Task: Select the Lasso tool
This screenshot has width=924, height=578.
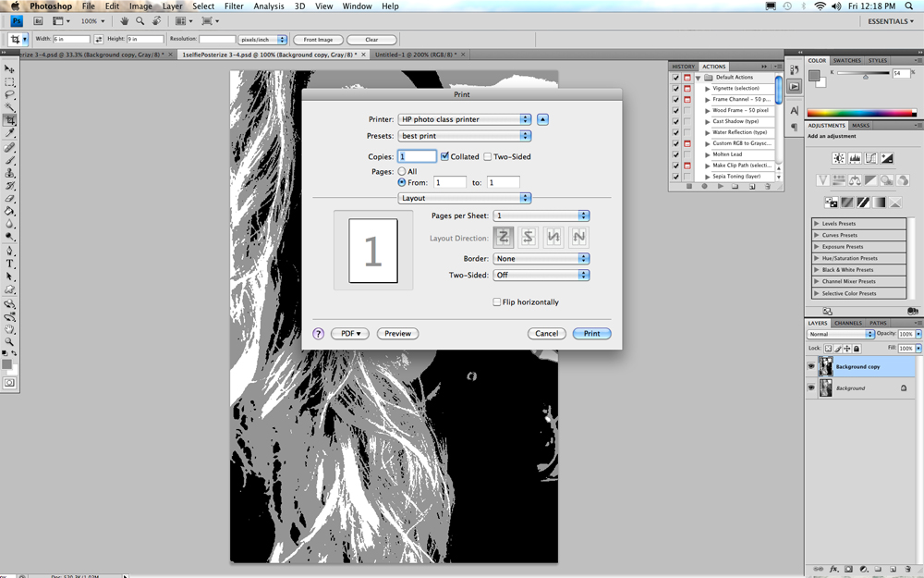Action: (9, 94)
